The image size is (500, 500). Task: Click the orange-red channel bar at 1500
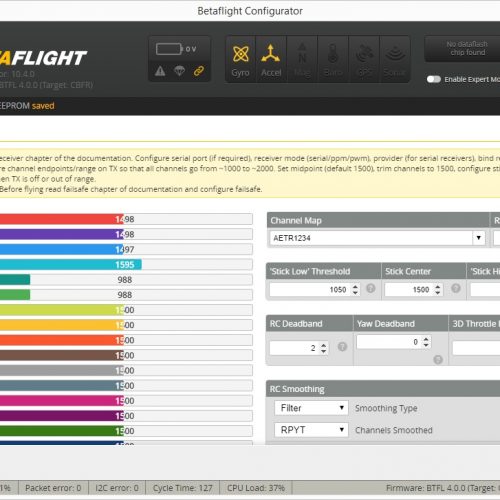(x=126, y=340)
